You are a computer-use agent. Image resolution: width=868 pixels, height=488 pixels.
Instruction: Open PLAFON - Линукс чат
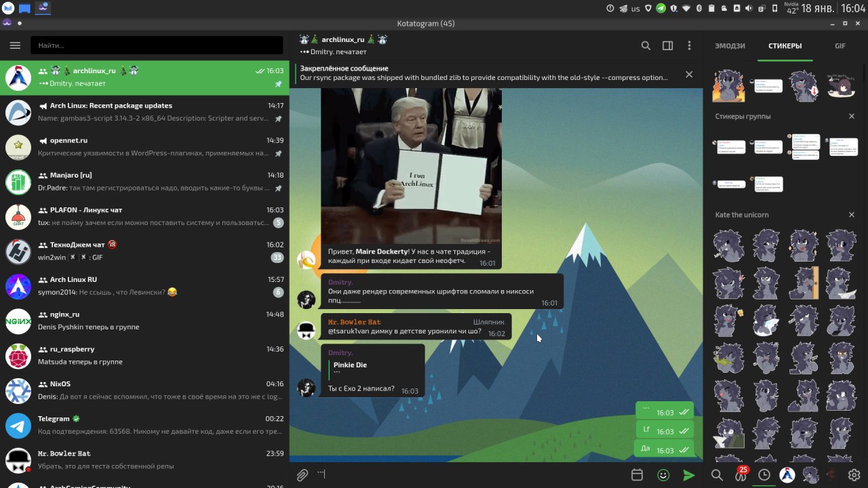click(144, 217)
